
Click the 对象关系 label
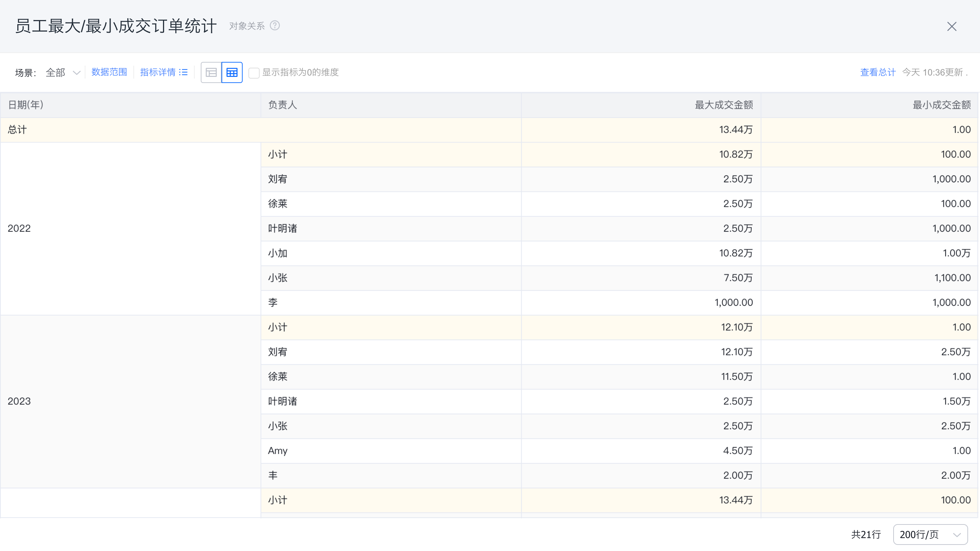click(246, 26)
